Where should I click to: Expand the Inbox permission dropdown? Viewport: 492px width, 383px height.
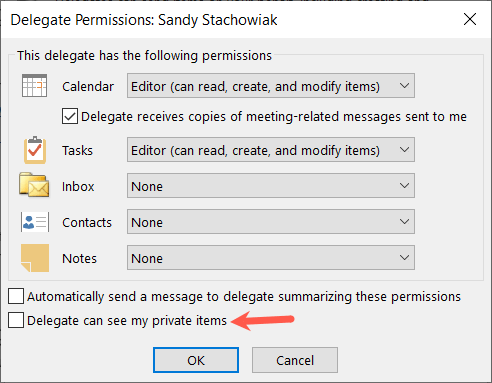[271, 186]
